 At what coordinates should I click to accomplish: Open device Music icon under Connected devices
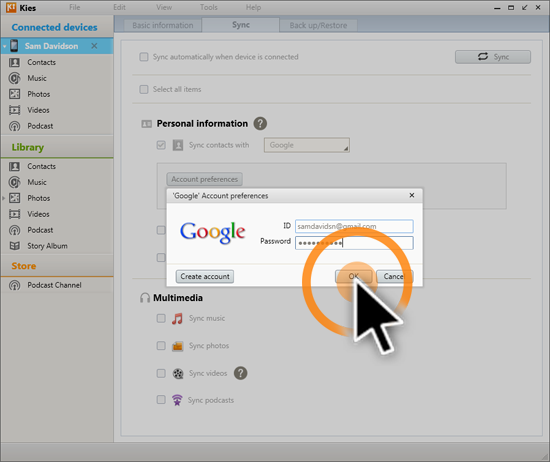(x=14, y=78)
